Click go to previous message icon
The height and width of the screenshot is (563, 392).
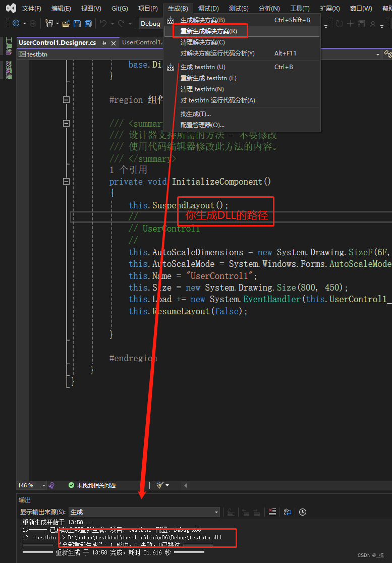coord(246,512)
